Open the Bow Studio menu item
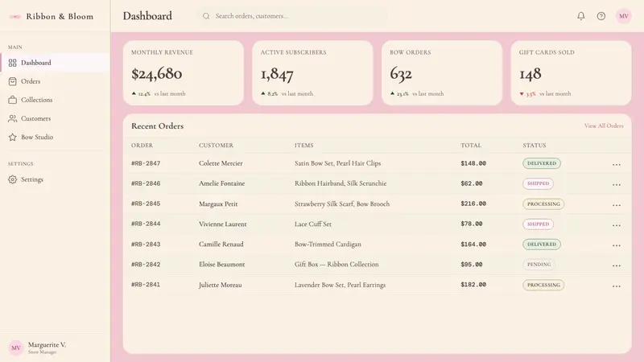 [55, 137]
